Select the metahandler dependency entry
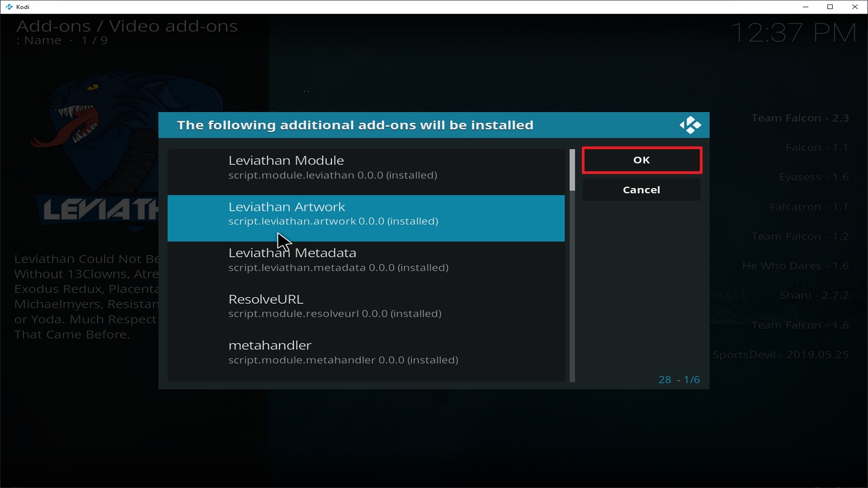The image size is (868, 488). pos(366,357)
